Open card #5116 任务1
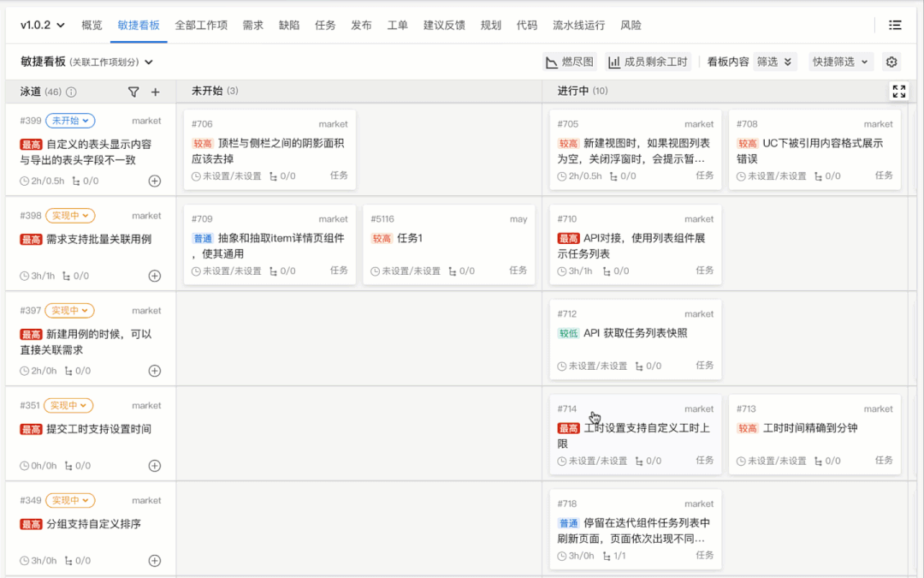 point(449,245)
